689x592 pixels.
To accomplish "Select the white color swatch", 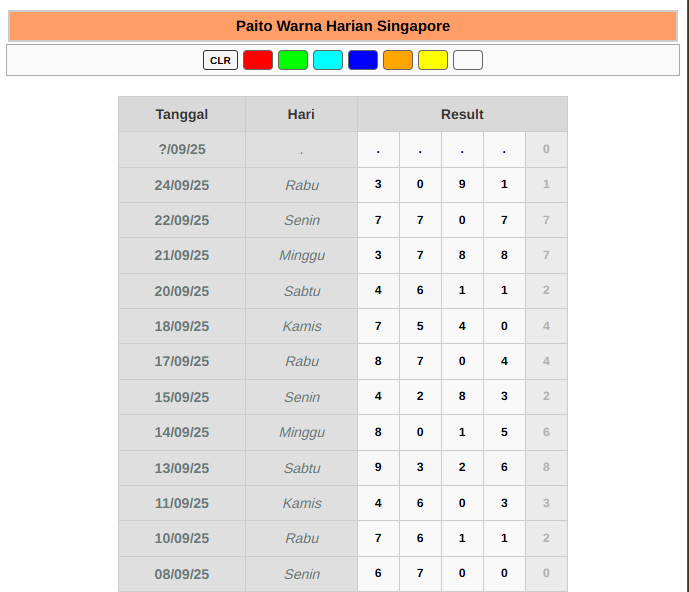I will click(468, 60).
